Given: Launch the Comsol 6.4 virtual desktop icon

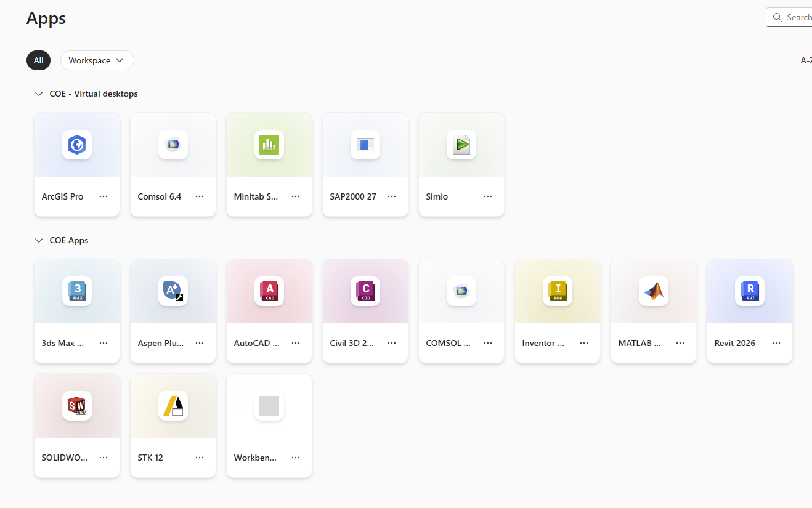Looking at the screenshot, I should click(173, 145).
